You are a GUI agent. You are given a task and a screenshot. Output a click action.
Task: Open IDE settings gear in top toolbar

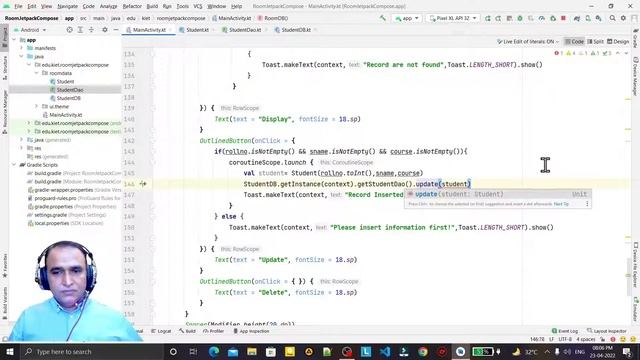pyautogui.click(x=623, y=18)
